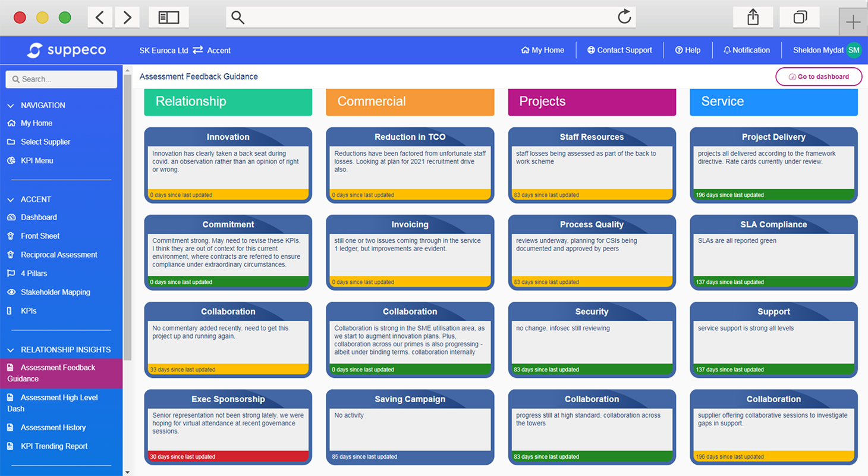Click the browser address bar
This screenshot has width=868, height=476.
[x=431, y=17]
